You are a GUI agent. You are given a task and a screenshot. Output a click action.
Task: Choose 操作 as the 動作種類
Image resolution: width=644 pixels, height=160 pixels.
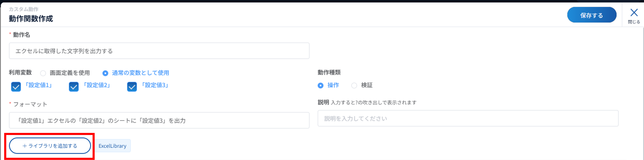(321, 86)
